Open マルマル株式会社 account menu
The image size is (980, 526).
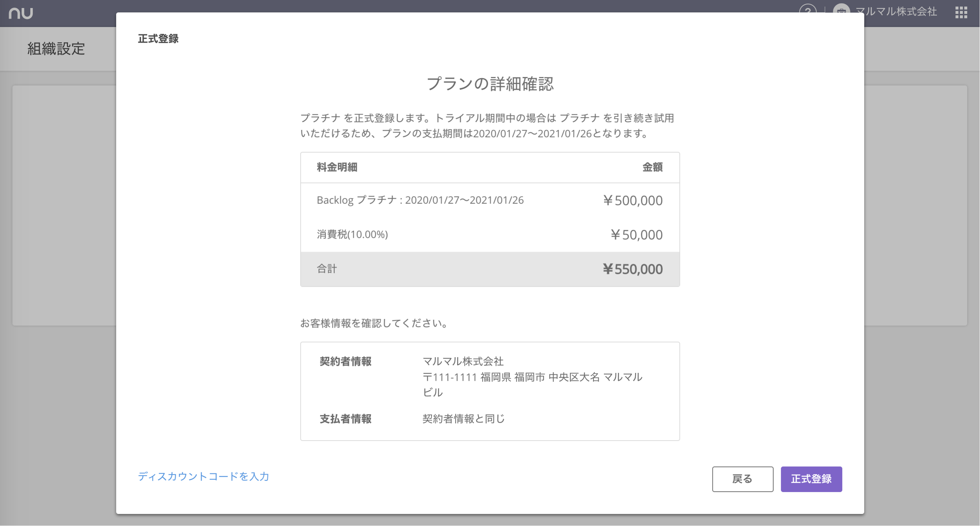point(896,11)
